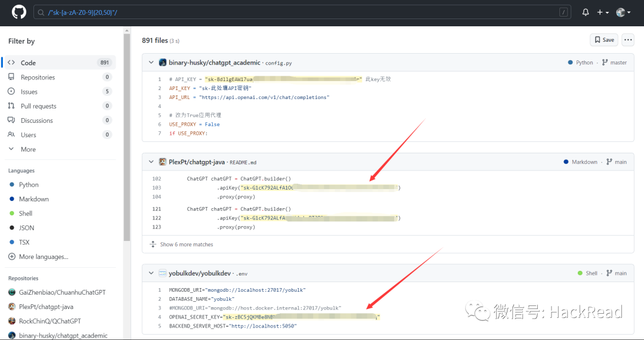Click the expand matches unfold icon

coord(153,245)
